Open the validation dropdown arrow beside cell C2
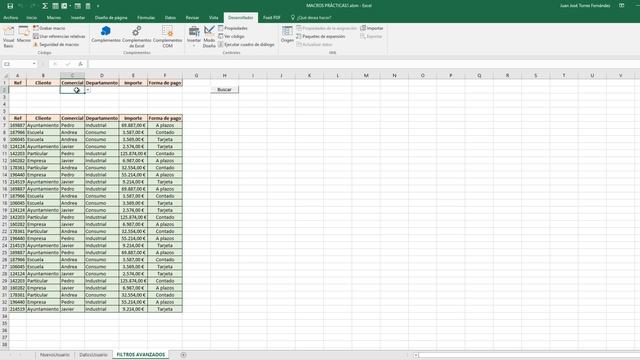 click(x=88, y=90)
